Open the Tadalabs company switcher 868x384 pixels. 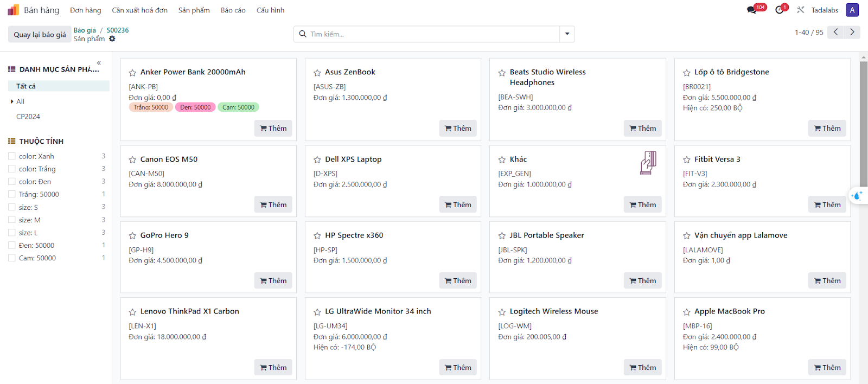pyautogui.click(x=825, y=10)
